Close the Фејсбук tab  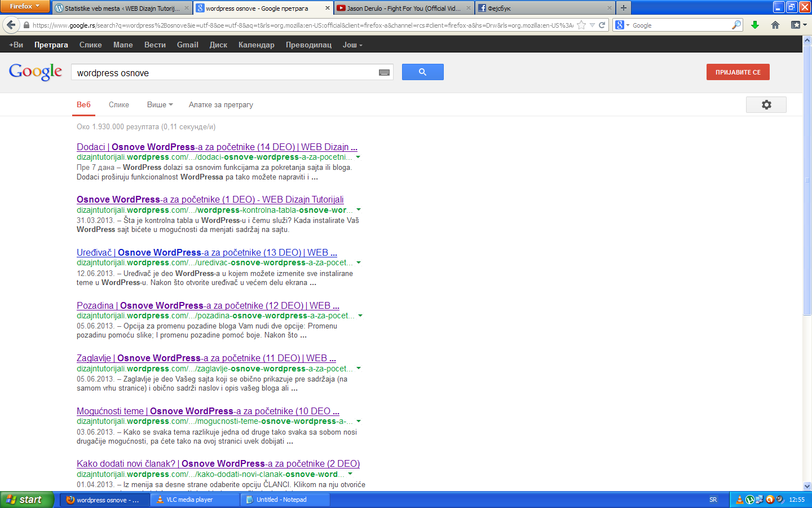609,8
